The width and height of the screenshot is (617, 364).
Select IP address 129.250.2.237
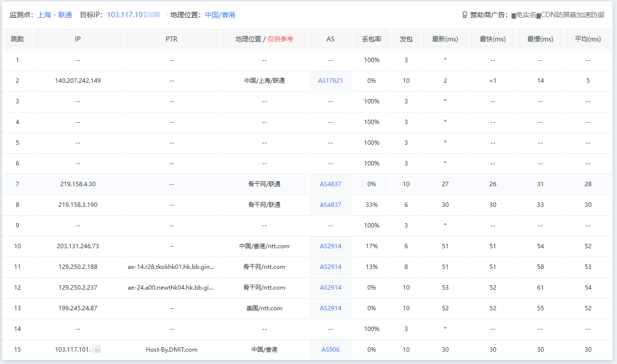pos(78,288)
